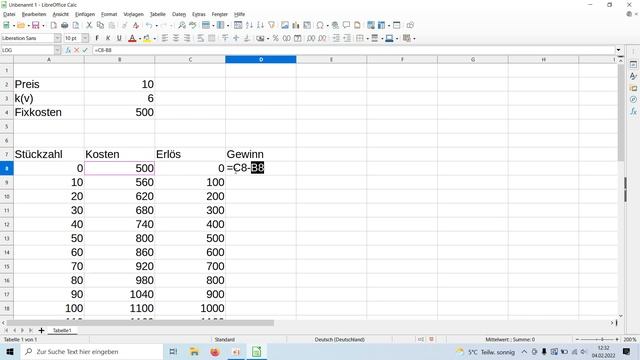Click the zoom slider in the status bar
Viewport: 640px width, 360px height.
click(x=597, y=339)
